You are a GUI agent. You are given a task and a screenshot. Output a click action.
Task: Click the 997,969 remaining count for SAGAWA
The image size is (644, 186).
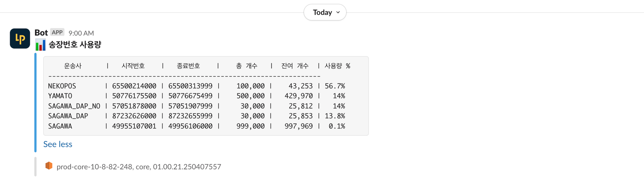point(299,126)
